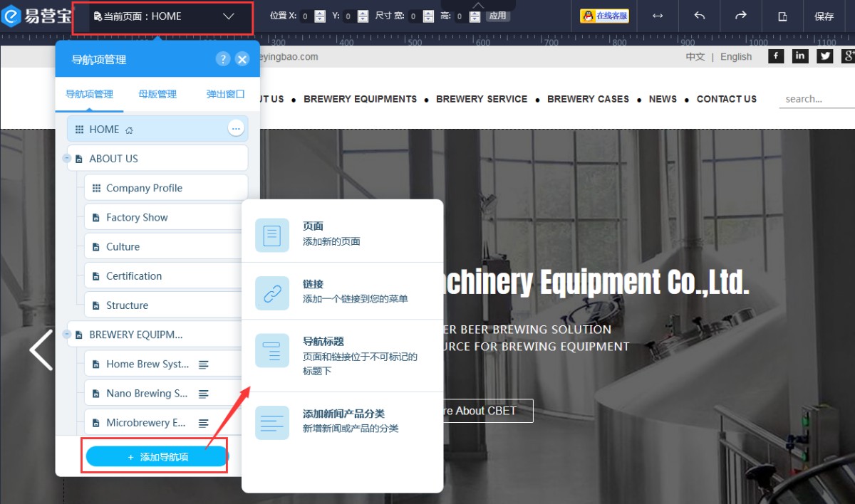Click the position X input field
The height and width of the screenshot is (504, 855).
pyautogui.click(x=306, y=16)
